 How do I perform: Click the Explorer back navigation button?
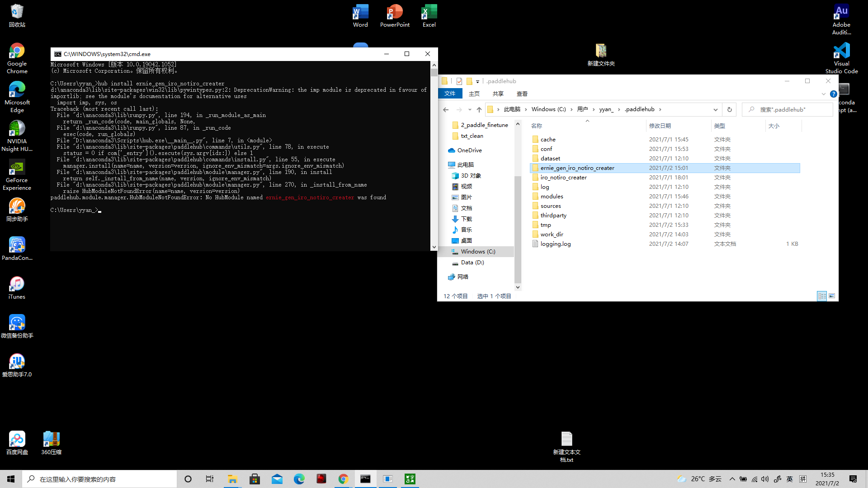point(446,109)
